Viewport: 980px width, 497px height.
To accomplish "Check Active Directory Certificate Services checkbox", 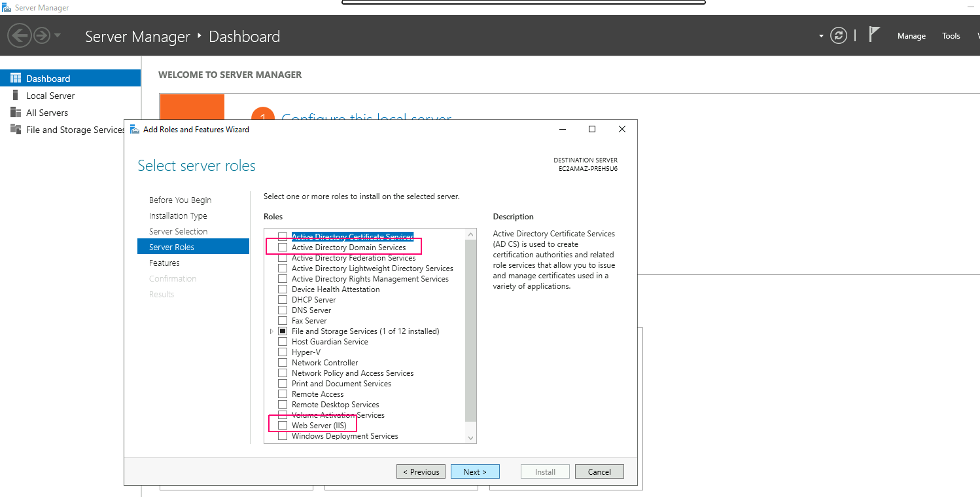I will click(283, 237).
